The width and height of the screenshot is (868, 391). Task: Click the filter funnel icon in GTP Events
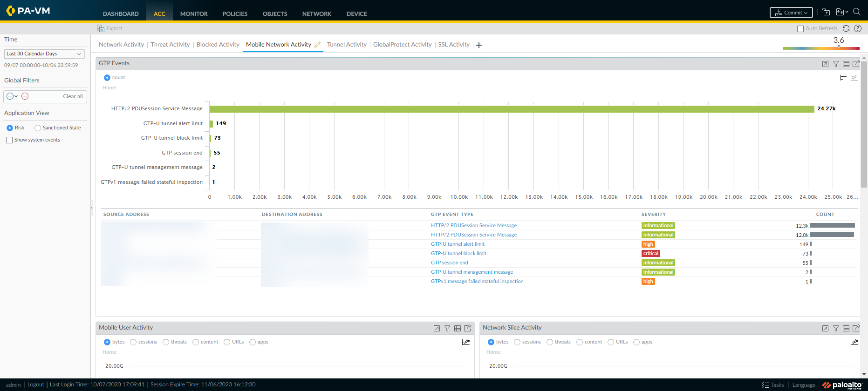[x=836, y=64]
